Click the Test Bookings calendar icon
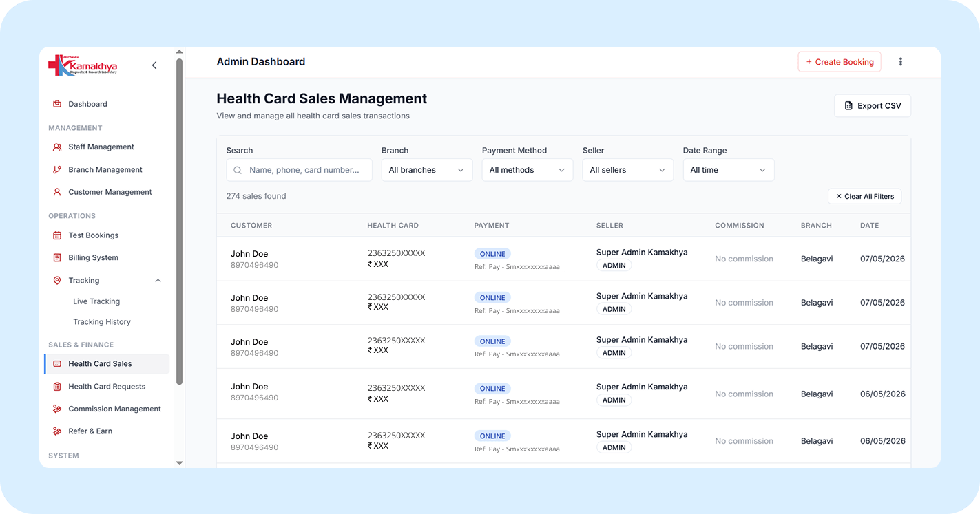The width and height of the screenshot is (980, 514). pyautogui.click(x=57, y=235)
